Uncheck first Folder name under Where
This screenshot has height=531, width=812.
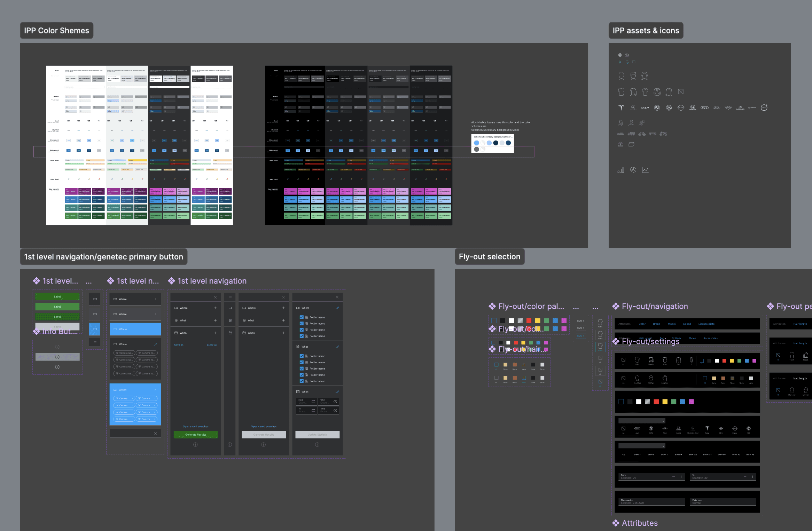[302, 317]
